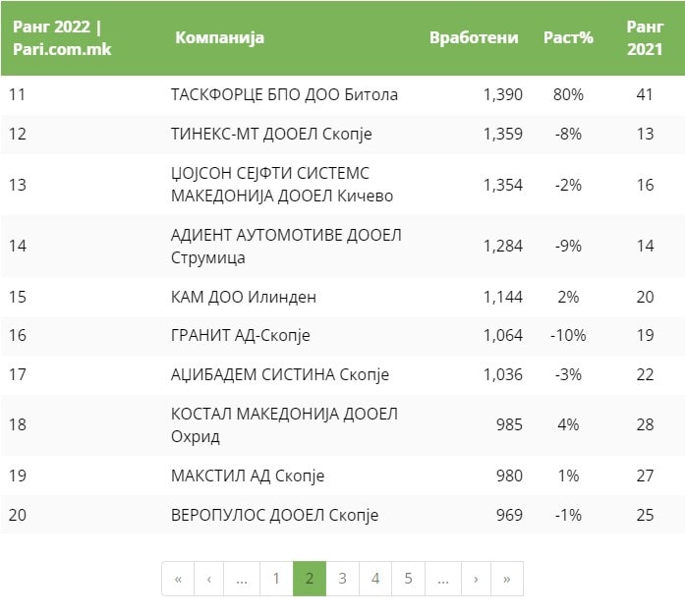This screenshot has width=685, height=616.
Task: Select the ГРАНИТ АД-Скопје company entry
Action: pyautogui.click(x=240, y=335)
